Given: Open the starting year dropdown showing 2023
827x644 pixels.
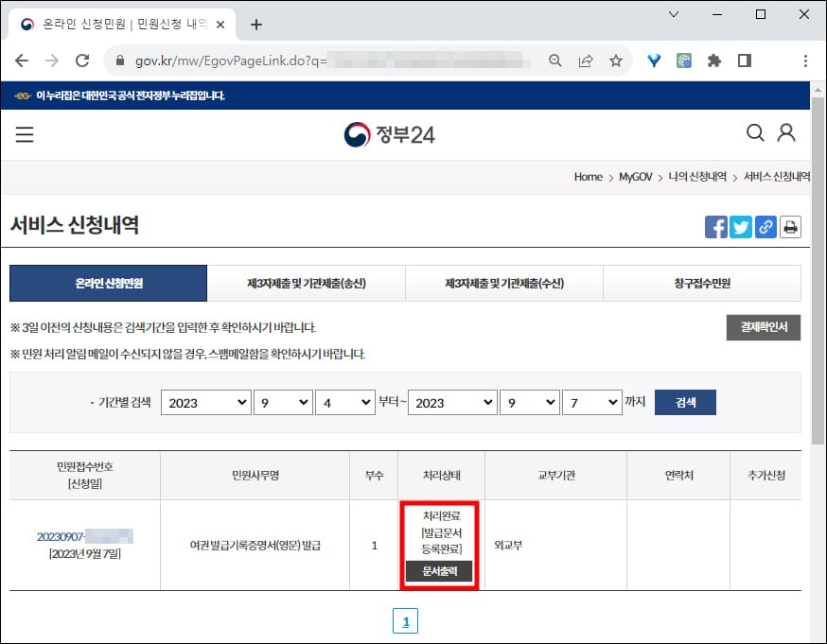Looking at the screenshot, I should click(x=205, y=401).
